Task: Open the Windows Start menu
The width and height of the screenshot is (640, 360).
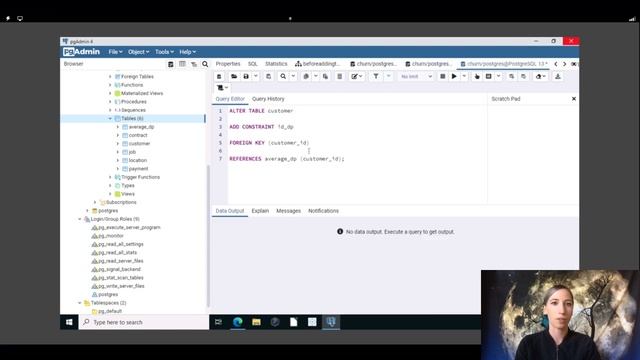Action: [69, 322]
